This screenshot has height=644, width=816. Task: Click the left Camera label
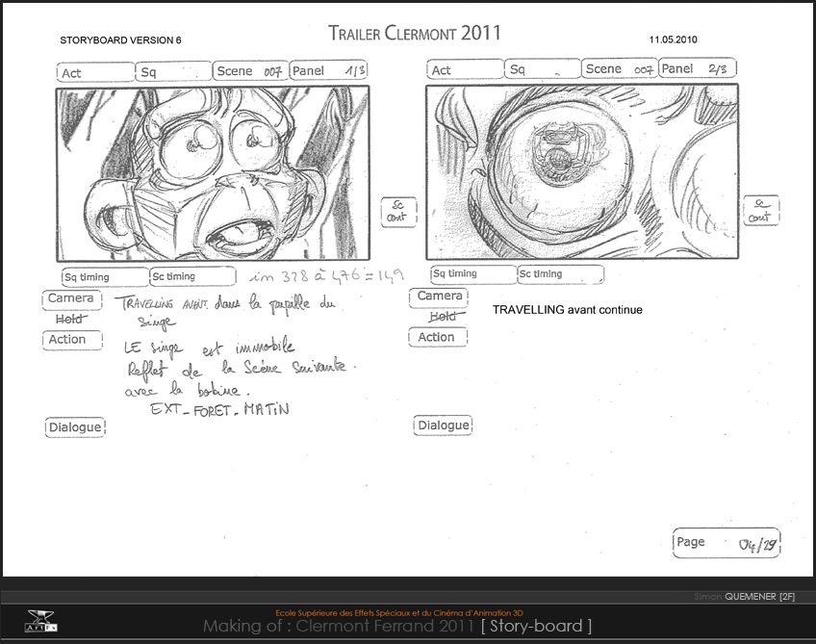tap(71, 298)
